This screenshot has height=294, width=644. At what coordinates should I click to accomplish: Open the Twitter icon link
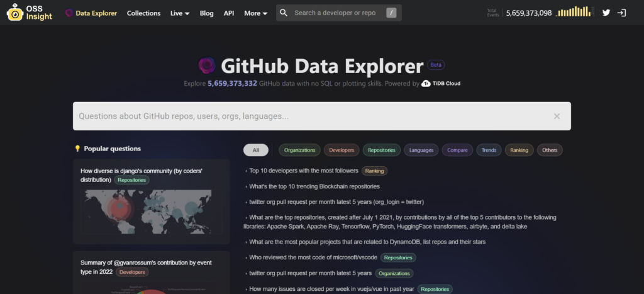[x=606, y=13]
